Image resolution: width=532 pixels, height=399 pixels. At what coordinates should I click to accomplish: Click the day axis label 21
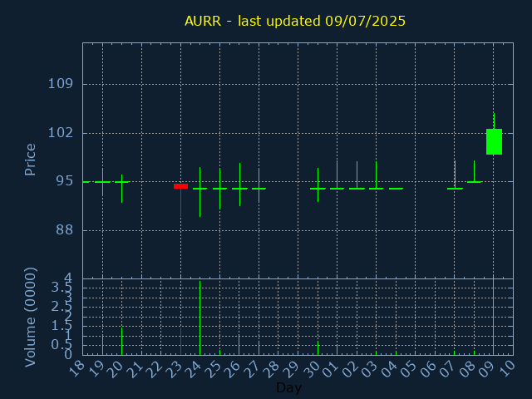coord(135,368)
